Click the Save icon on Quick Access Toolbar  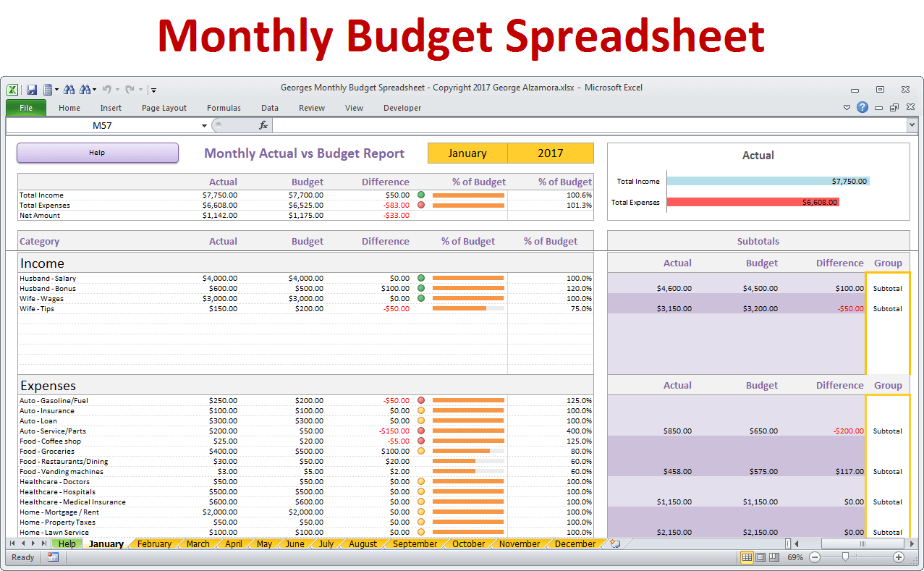30,89
